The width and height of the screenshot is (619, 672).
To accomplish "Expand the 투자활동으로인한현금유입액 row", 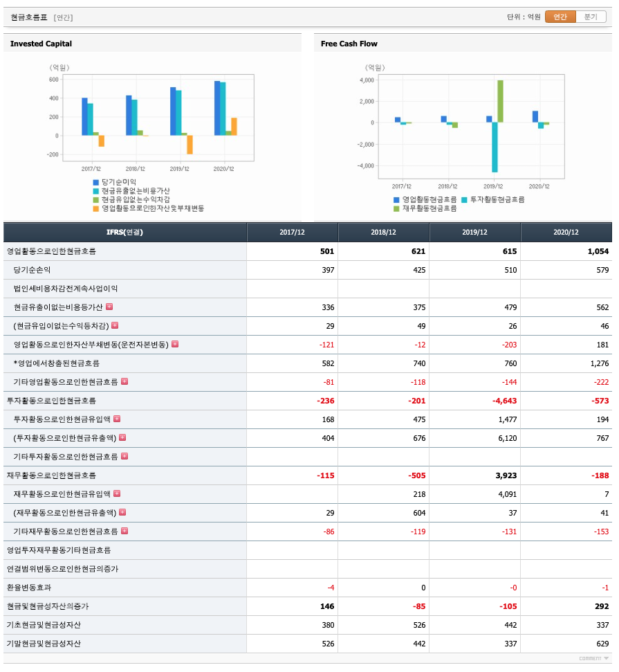I will tap(117, 419).
